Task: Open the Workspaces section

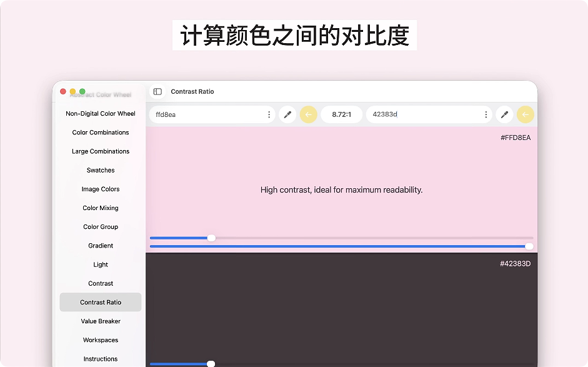Action: point(100,339)
